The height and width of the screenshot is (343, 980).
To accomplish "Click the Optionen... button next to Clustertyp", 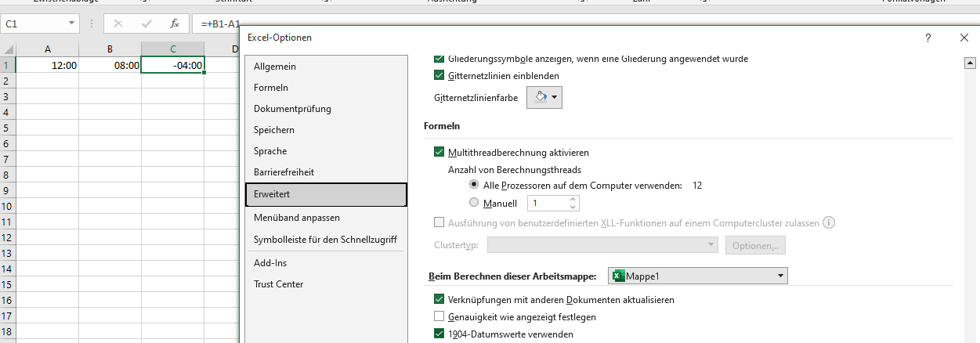I will [755, 245].
